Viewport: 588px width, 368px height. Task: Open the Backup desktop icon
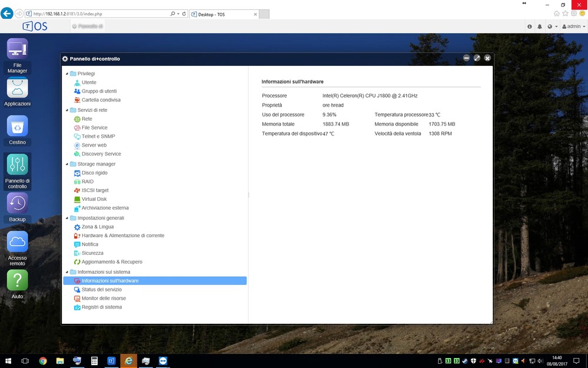17,204
